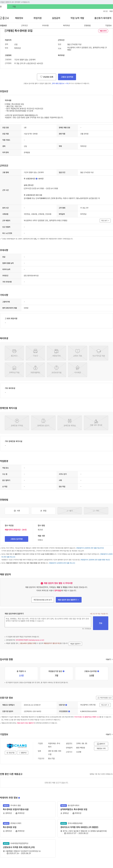Click the 거짓구인광고 신고 button
The height and width of the screenshot is (868, 113).
tap(105, 698)
